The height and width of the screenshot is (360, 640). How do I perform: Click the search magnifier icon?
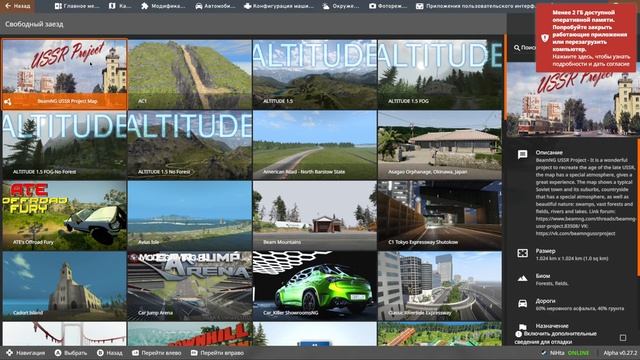tap(517, 48)
